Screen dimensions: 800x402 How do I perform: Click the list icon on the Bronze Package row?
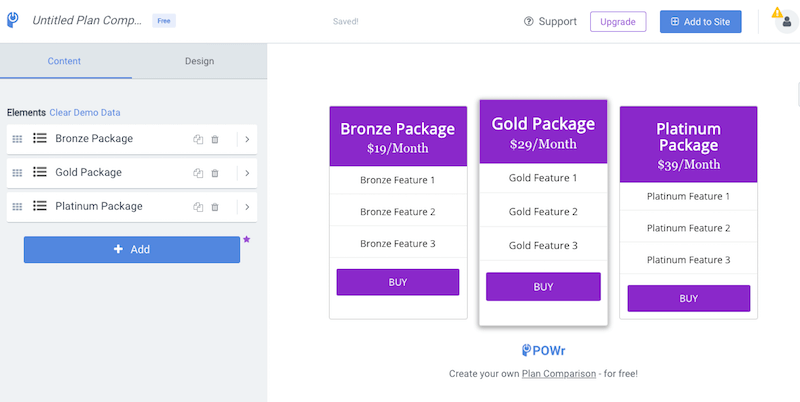click(40, 138)
